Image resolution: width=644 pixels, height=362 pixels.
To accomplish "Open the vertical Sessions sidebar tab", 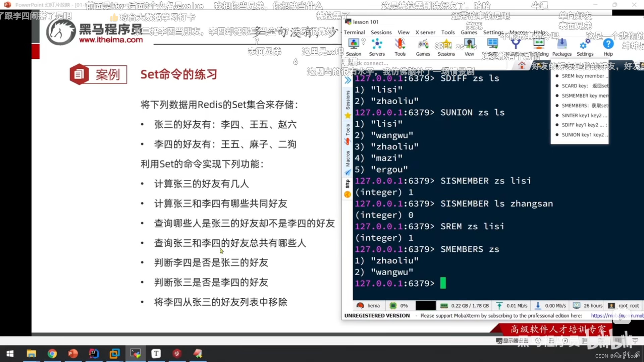I will [x=348, y=100].
